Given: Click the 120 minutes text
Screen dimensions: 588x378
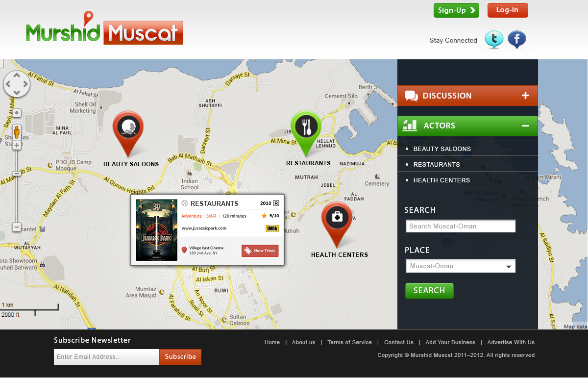Looking at the screenshot, I should point(234,216).
